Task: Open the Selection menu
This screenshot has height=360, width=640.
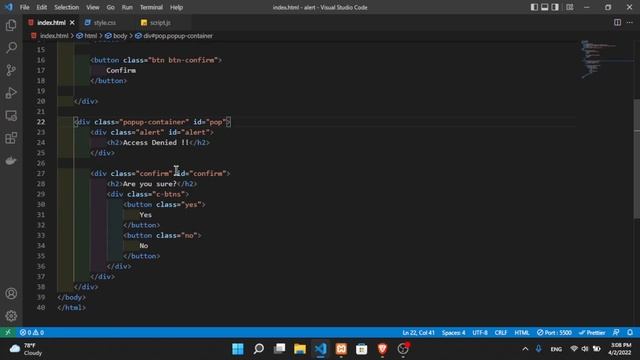Action: pyautogui.click(x=67, y=7)
